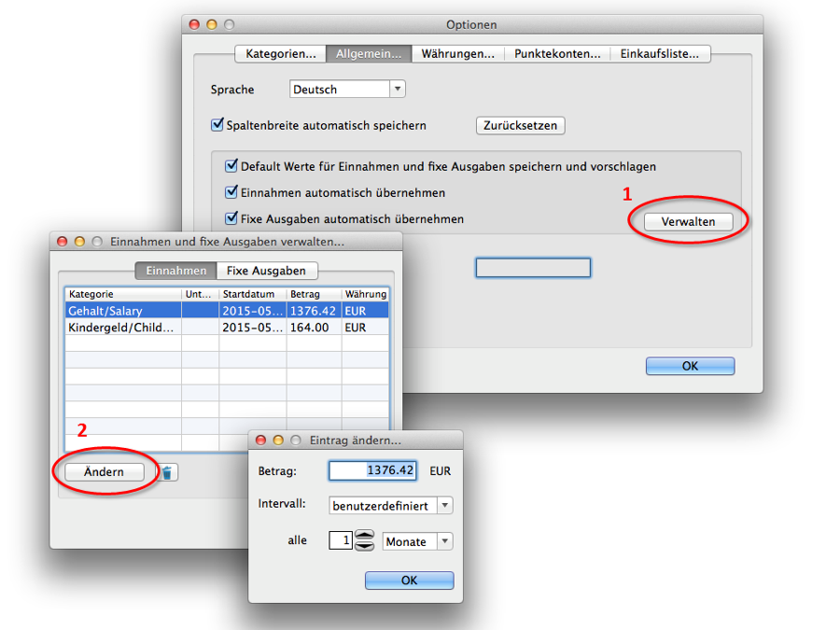Open the Sprache language dropdown

[x=347, y=90]
